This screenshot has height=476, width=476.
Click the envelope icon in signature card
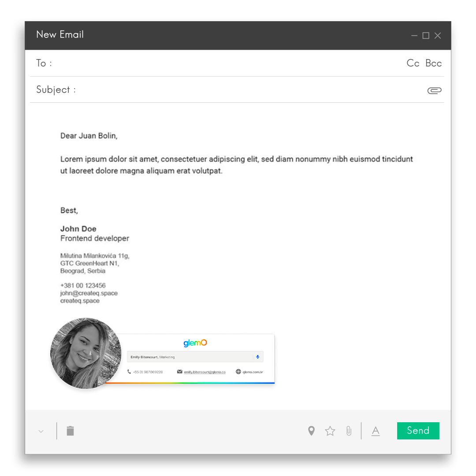pos(179,372)
